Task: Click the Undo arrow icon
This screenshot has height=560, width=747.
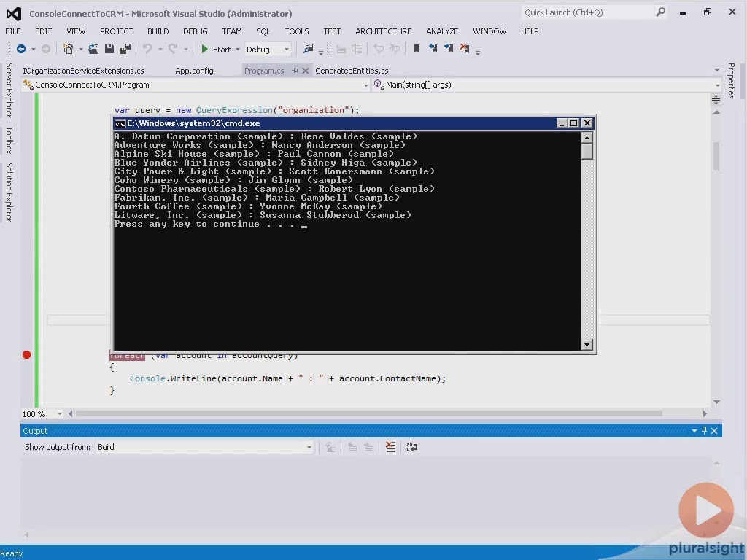Action: coord(147,49)
